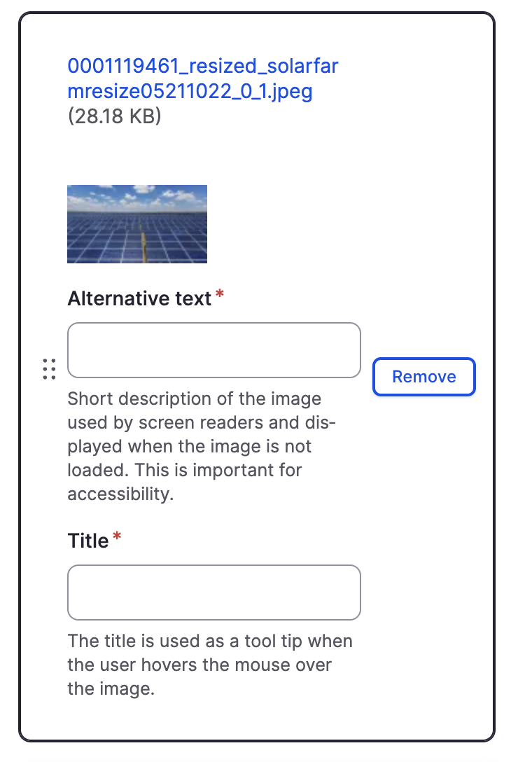Click the red asterisk beside Title
The height and width of the screenshot is (762, 532).
click(117, 538)
